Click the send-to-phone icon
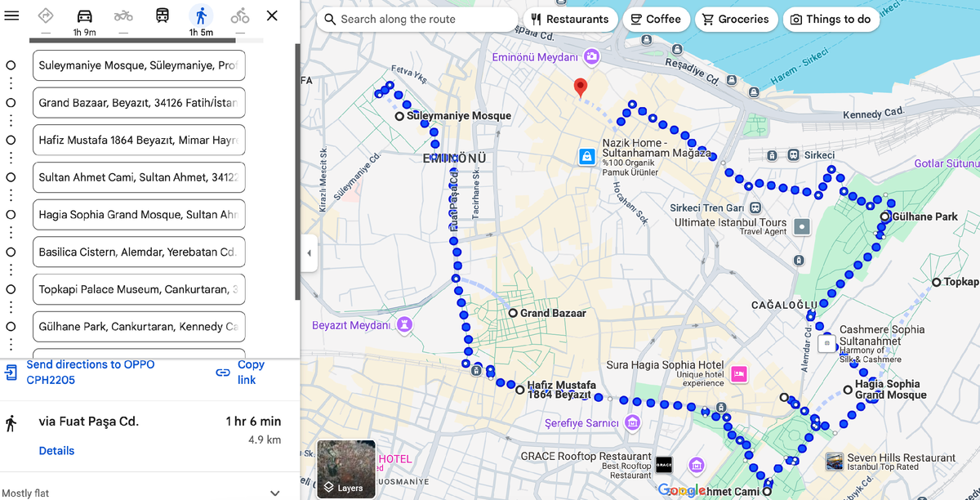 [x=11, y=373]
